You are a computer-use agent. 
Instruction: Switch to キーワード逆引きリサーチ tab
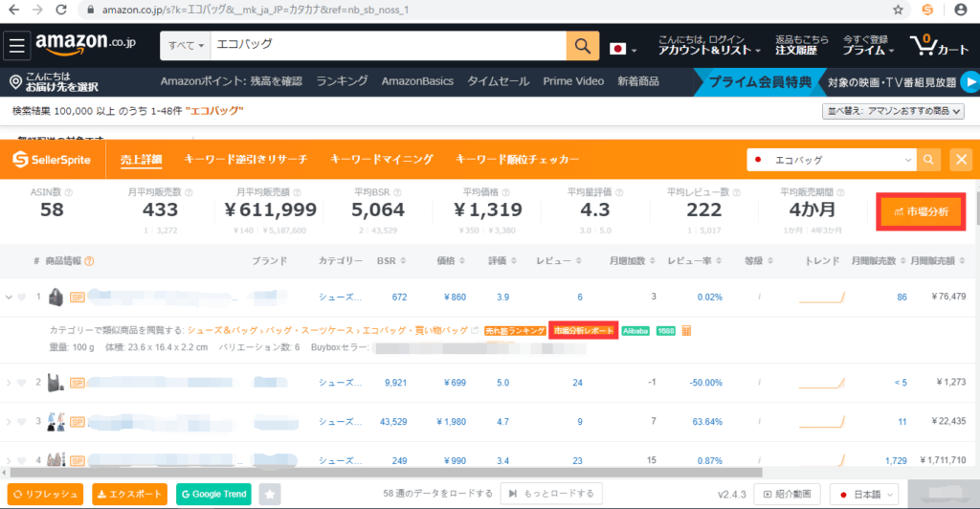tap(246, 160)
